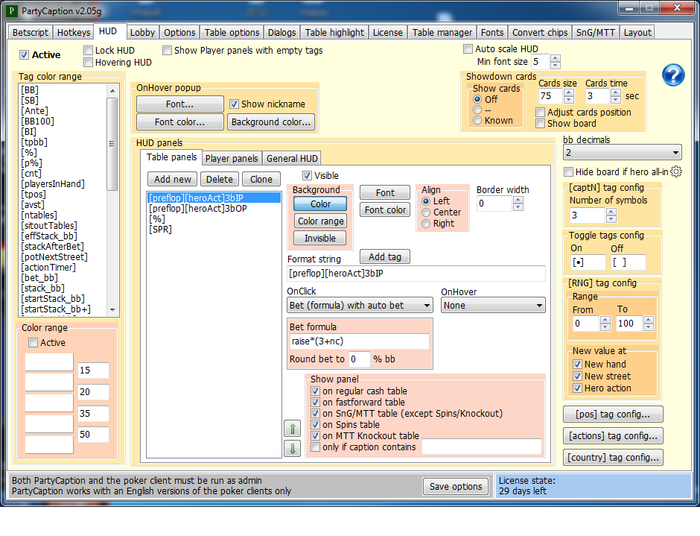Move selected panel down with green arrow
This screenshot has height=536, width=700.
point(292,448)
